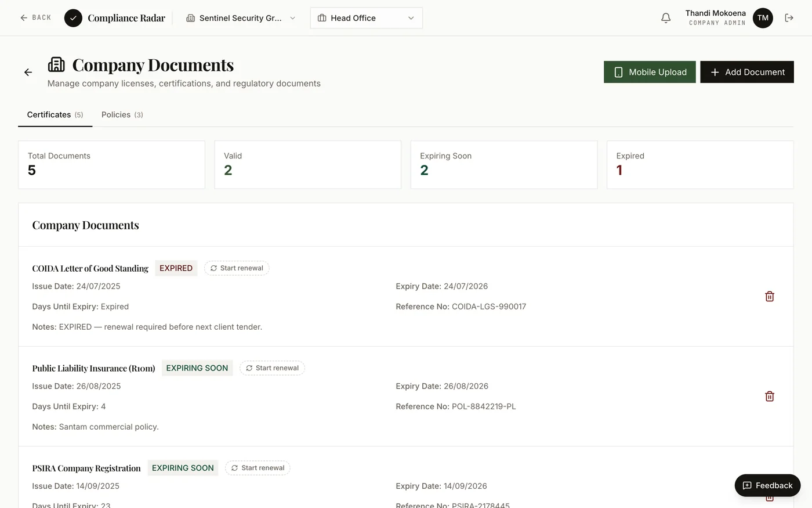Click EXPIRING SOON badge on Public Liability Insurance
The height and width of the screenshot is (508, 812).
tap(197, 368)
